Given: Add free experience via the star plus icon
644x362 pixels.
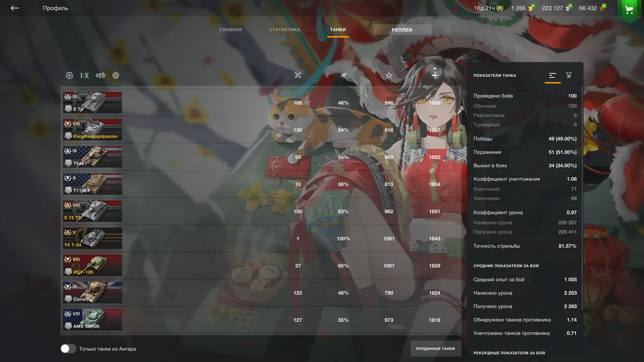Looking at the screenshot, I should point(603,7).
